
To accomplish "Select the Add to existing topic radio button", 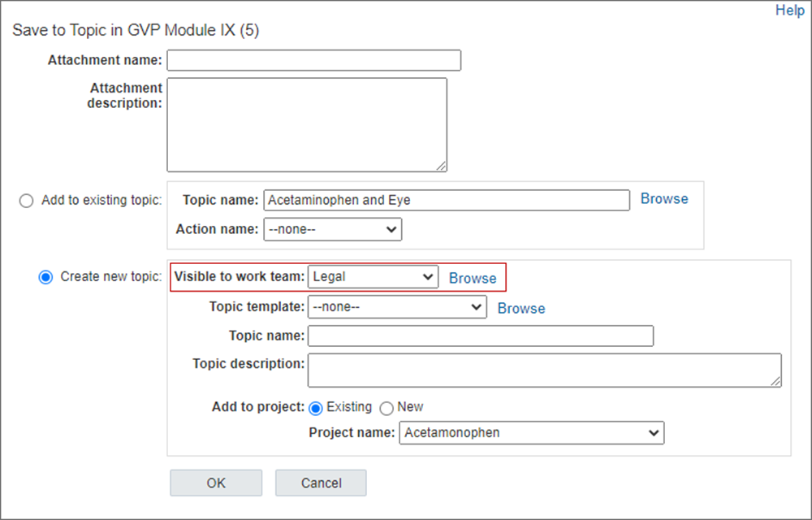I will click(27, 201).
